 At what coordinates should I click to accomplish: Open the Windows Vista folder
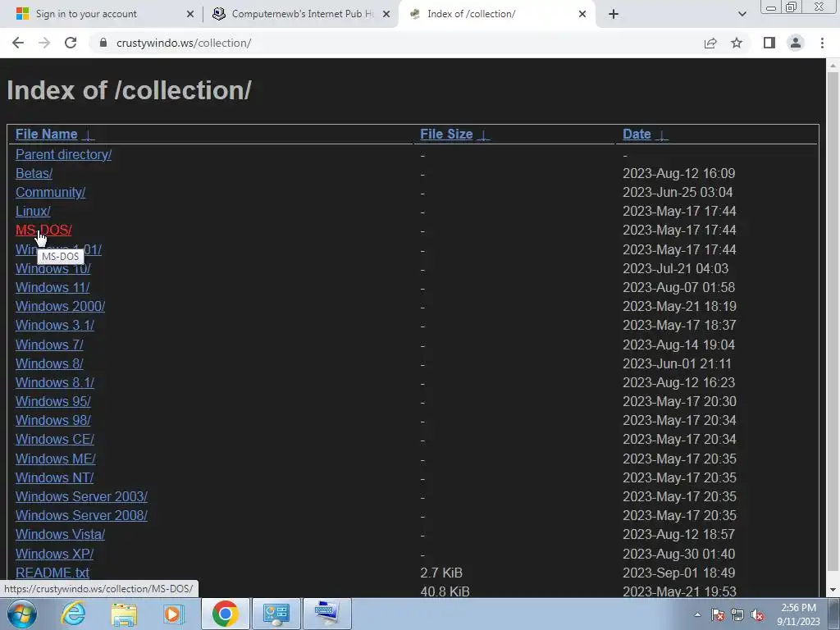click(x=60, y=535)
